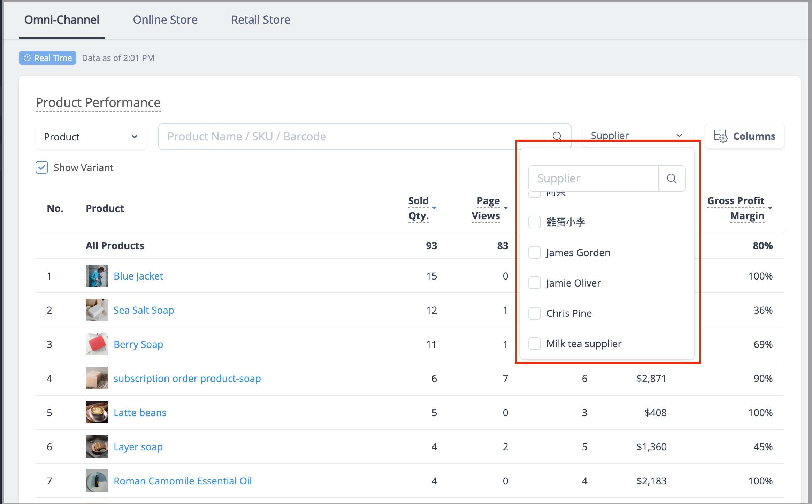This screenshot has height=504, width=812.
Task: Tick the Chris Pine supplier checkbox
Action: [535, 313]
